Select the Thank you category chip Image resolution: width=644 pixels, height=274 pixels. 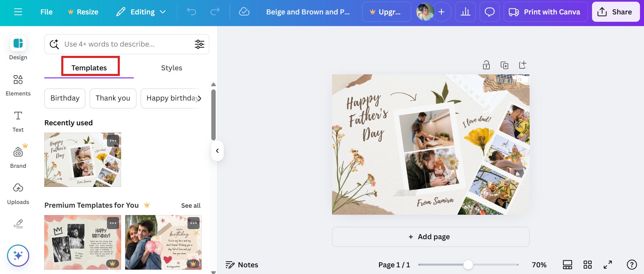[x=113, y=98]
